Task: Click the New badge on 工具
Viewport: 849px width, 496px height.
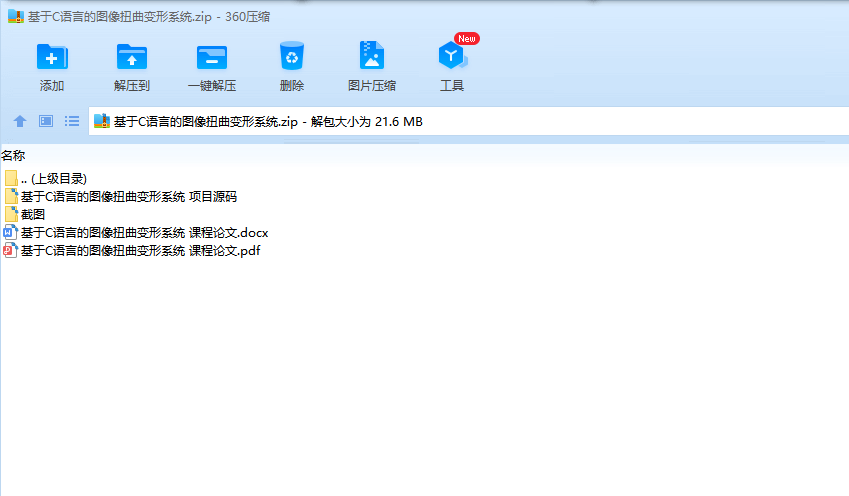Action: click(x=467, y=38)
